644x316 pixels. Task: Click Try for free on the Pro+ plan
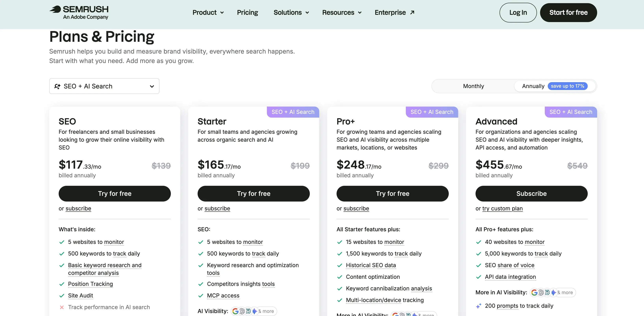[x=392, y=194]
